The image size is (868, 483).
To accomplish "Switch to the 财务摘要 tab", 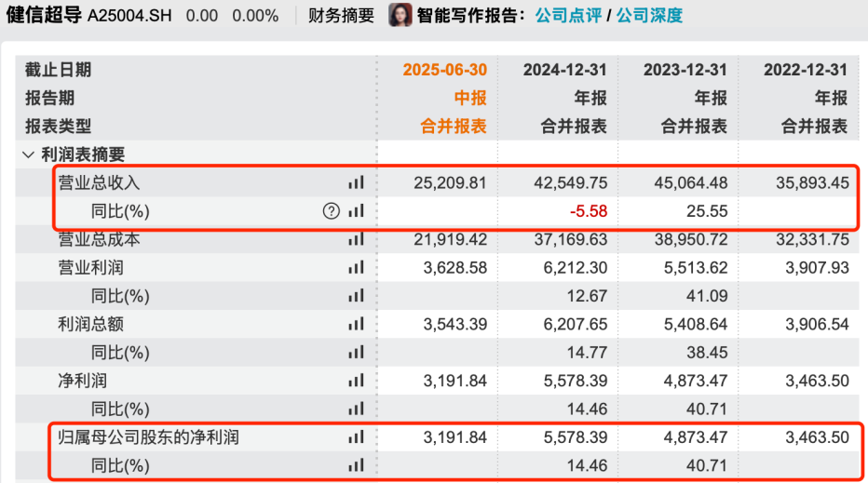I will (341, 16).
